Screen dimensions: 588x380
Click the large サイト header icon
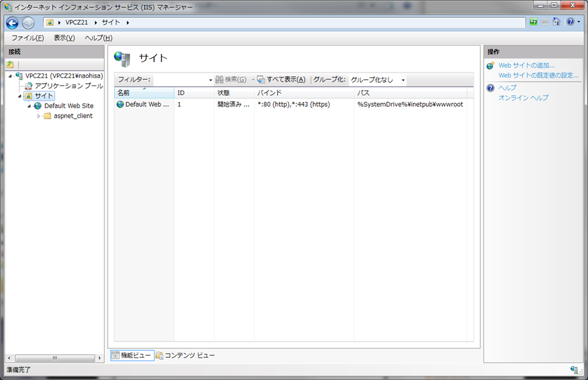123,59
